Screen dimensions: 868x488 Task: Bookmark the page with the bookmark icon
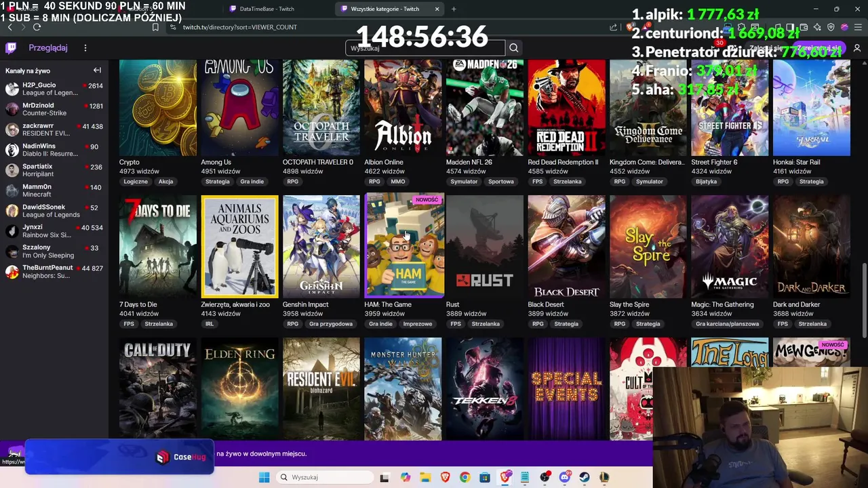click(155, 27)
